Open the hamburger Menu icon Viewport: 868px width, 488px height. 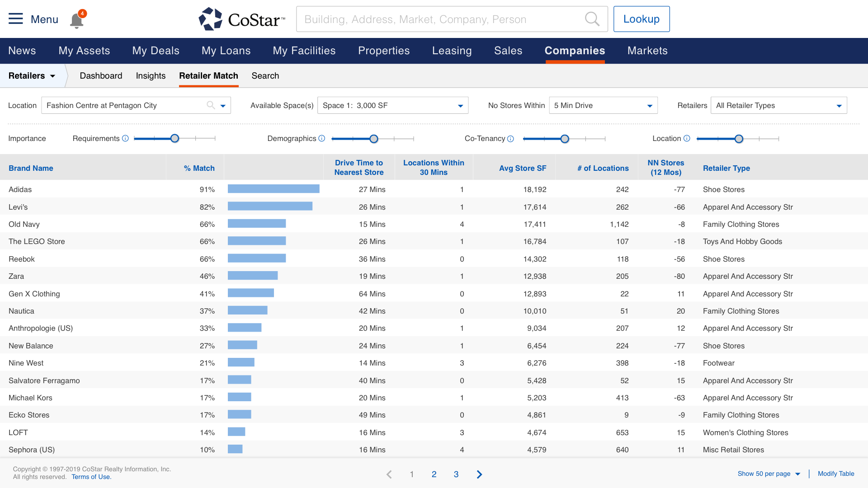tap(16, 19)
